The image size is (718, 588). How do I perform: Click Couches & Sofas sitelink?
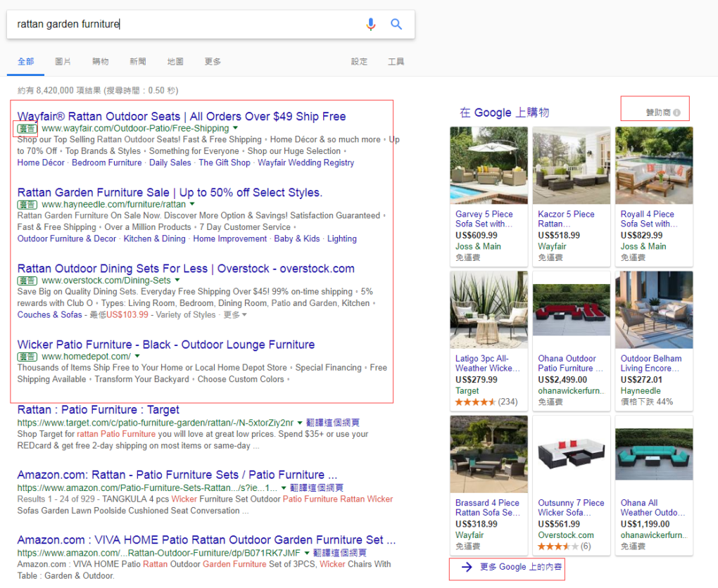(x=49, y=315)
